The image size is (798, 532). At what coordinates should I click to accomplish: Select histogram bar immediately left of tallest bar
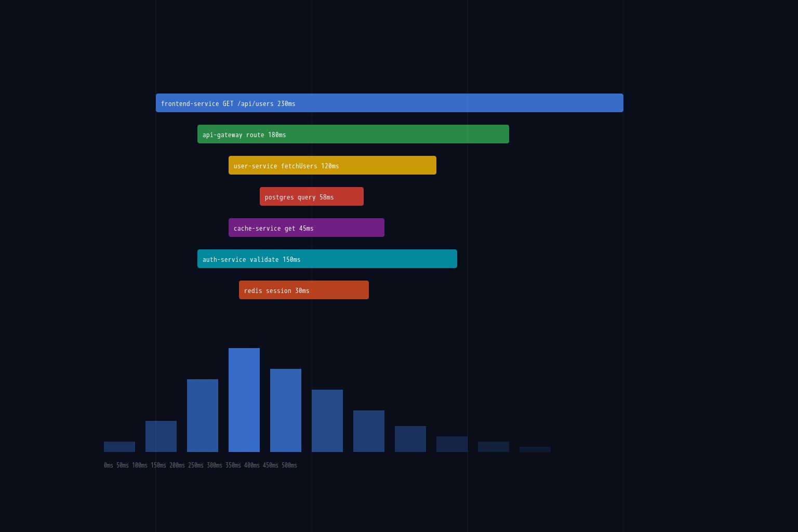pos(203,416)
